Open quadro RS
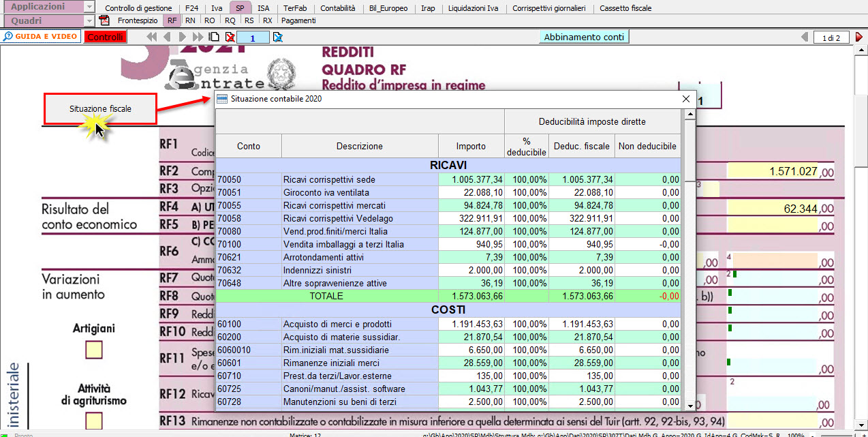 [249, 20]
